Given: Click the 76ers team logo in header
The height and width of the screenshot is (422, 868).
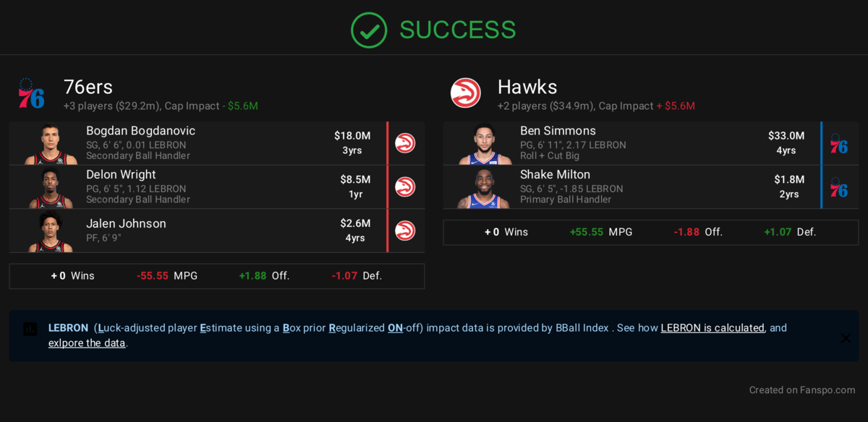Looking at the screenshot, I should 31,94.
